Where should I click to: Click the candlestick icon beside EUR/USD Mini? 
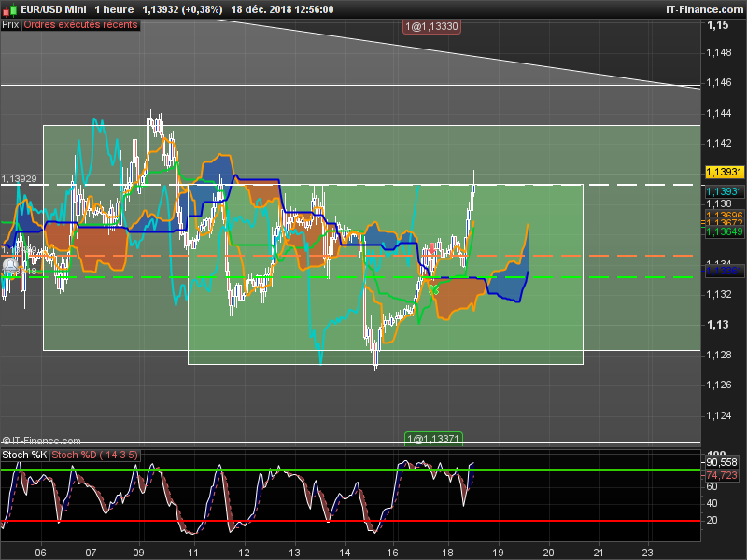10,9
